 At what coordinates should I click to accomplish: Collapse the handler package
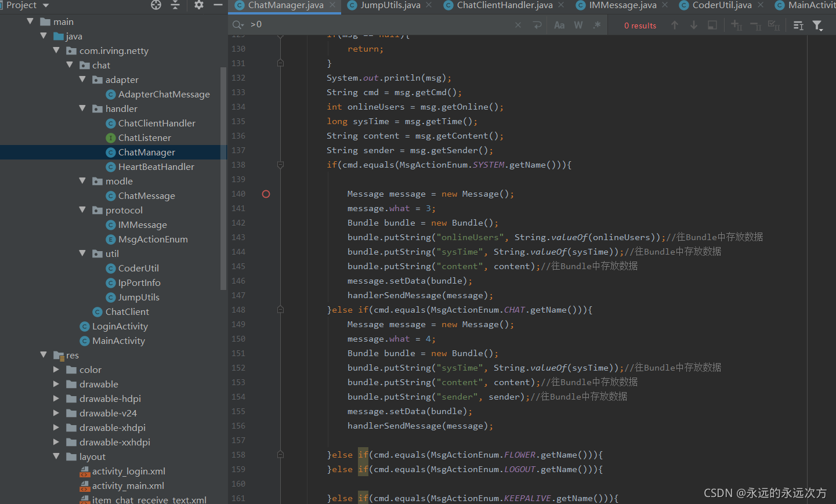(x=83, y=108)
